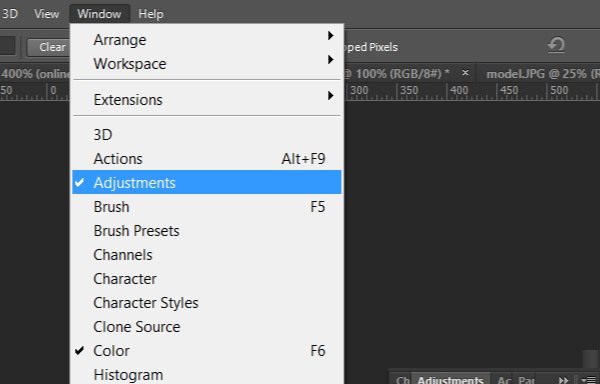Open the Help menu
The image size is (600, 384).
pos(151,14)
